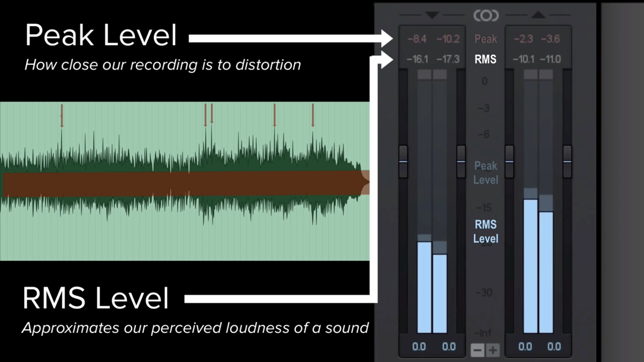The width and height of the screenshot is (644, 362).
Task: Click the minus button below the meter scale
Action: click(477, 351)
